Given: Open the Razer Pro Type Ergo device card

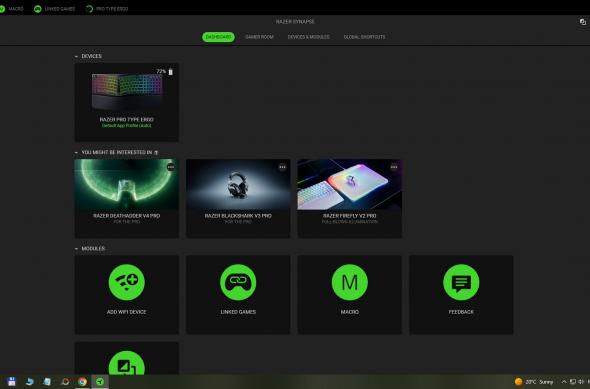Looking at the screenshot, I should coord(126,102).
